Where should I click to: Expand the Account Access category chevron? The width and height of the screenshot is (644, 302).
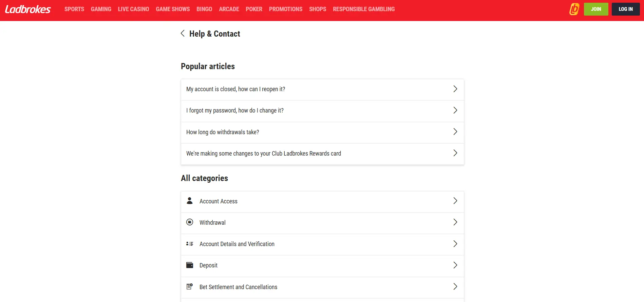[x=455, y=201]
